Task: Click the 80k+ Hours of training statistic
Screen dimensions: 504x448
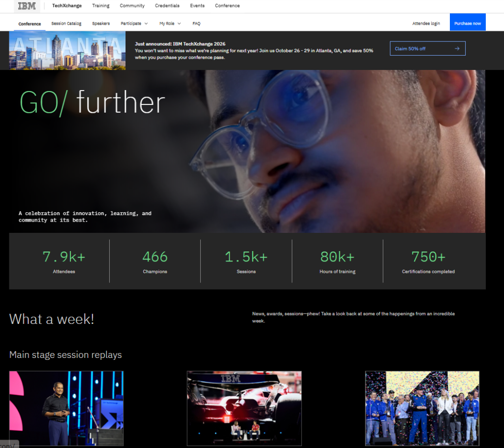Action: click(x=338, y=262)
